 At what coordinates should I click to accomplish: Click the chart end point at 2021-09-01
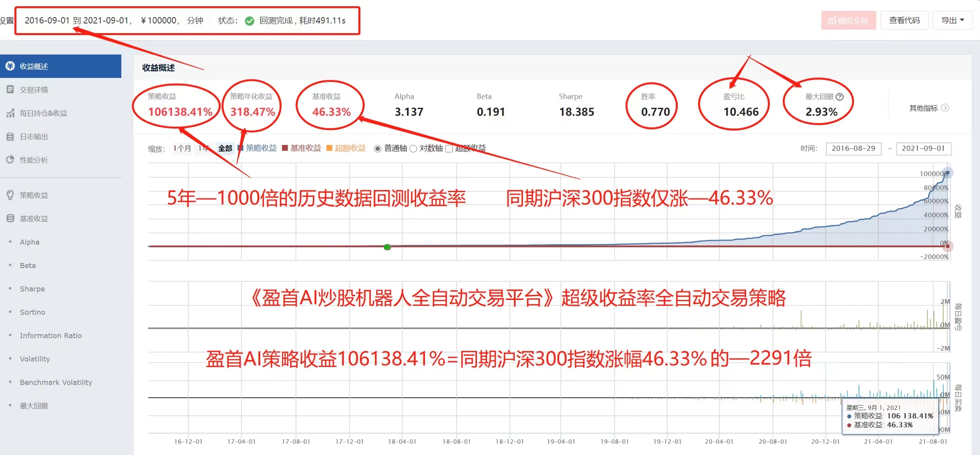pos(948,173)
